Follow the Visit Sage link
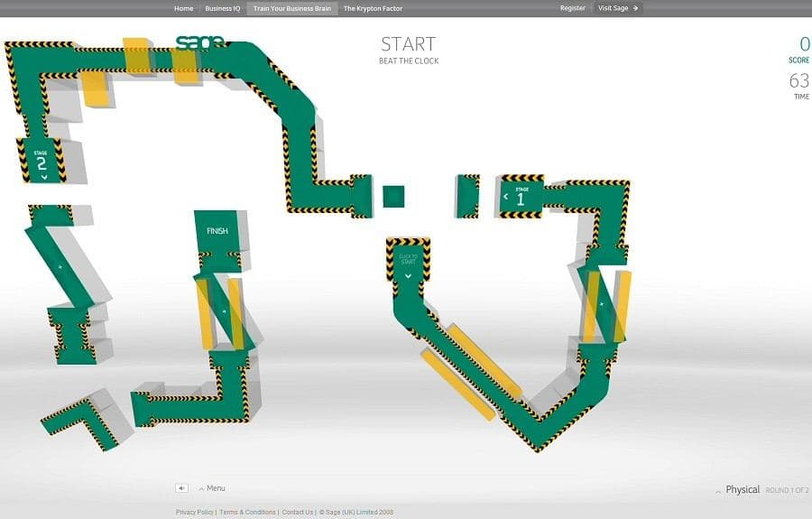 (x=618, y=8)
